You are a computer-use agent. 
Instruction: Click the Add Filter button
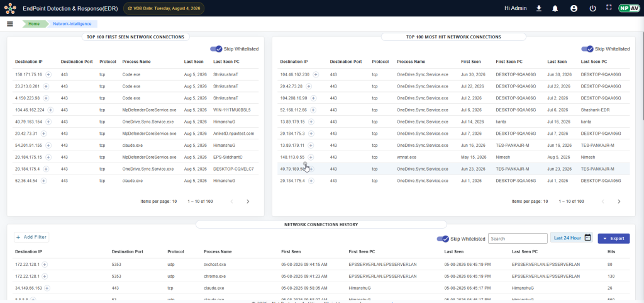(x=31, y=237)
